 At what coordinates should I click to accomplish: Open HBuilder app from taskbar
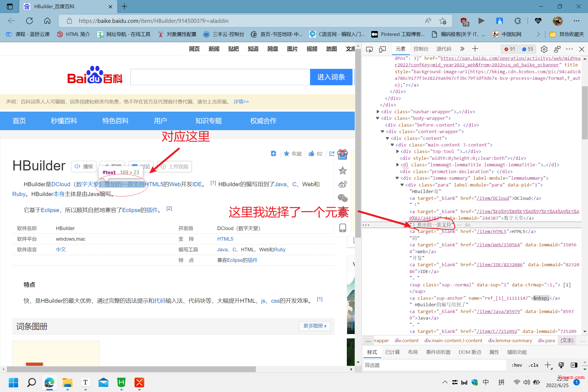click(x=121, y=382)
